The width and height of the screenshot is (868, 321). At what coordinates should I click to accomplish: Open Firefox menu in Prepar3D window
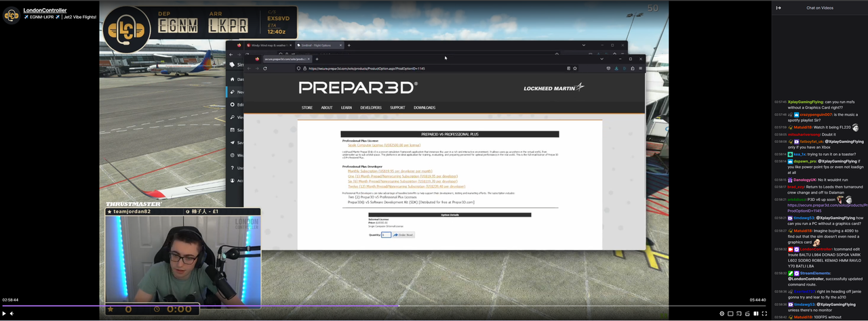pos(640,68)
